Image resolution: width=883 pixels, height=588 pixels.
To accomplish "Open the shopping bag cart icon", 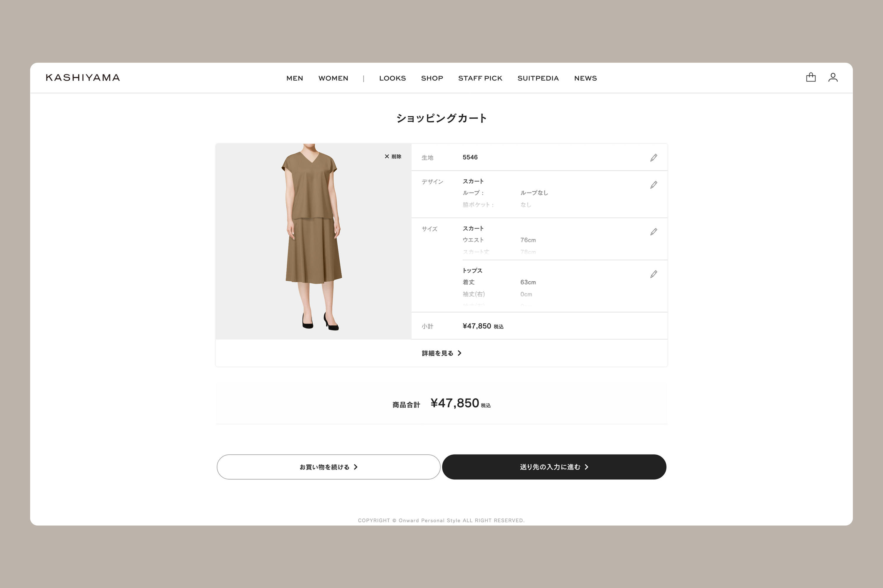I will pos(811,77).
